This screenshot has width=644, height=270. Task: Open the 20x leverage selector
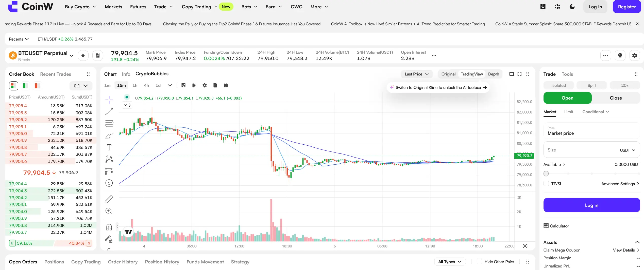click(625, 85)
